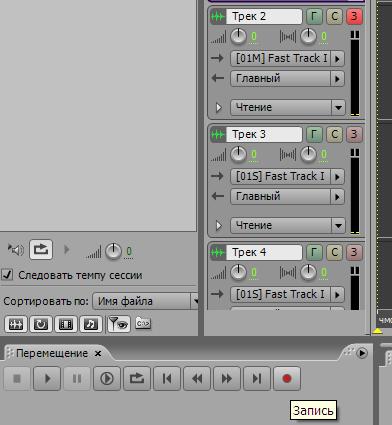The image size is (392, 425).
Task: Click the Трек 2 volume value 0
Action: (254, 36)
